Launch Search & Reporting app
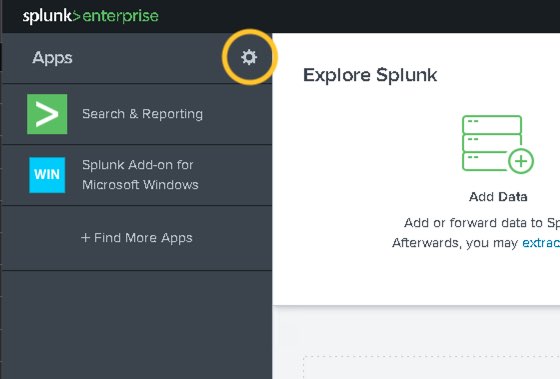Viewport: 560px width, 379px height. tap(142, 114)
